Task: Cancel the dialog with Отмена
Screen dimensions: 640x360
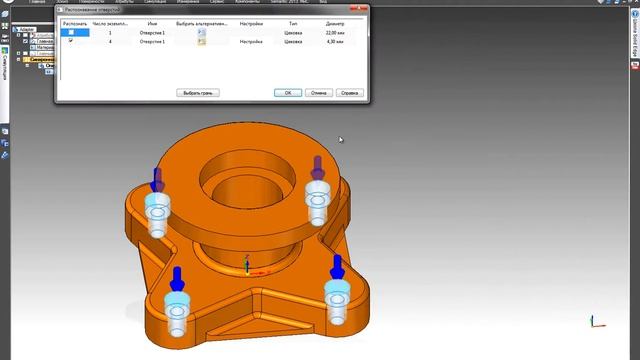Action: pyautogui.click(x=318, y=93)
